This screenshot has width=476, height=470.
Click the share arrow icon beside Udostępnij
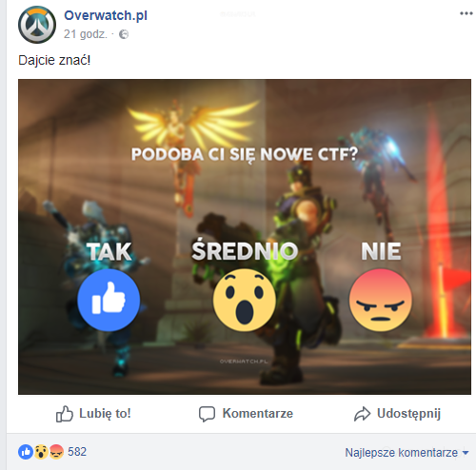[x=362, y=414]
